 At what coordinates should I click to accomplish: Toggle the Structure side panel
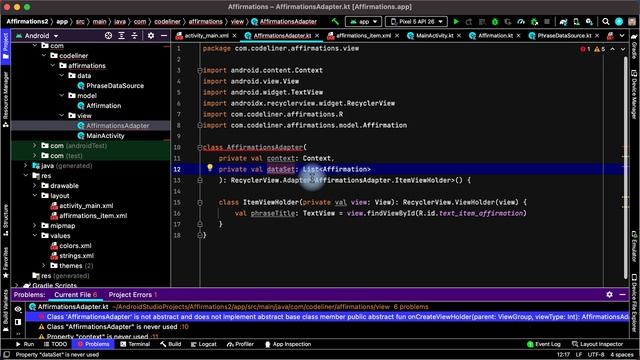[5, 220]
